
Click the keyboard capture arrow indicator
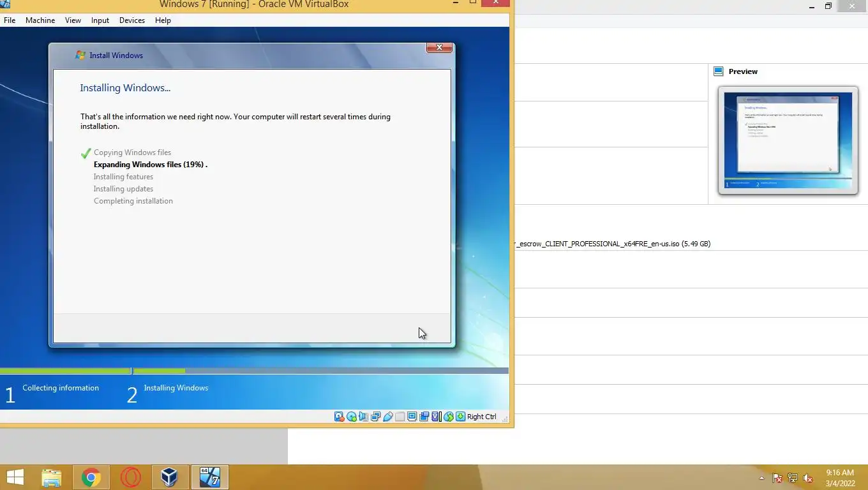(x=460, y=417)
